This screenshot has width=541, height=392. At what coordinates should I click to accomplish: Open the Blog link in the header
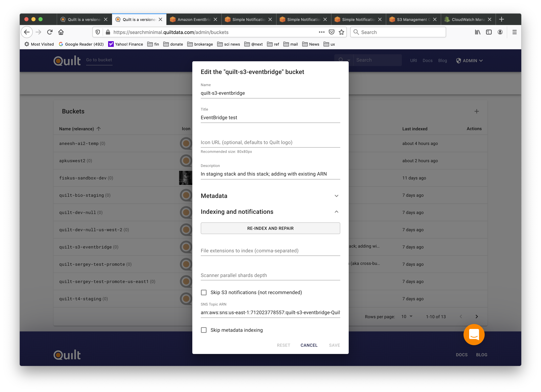coord(443,61)
